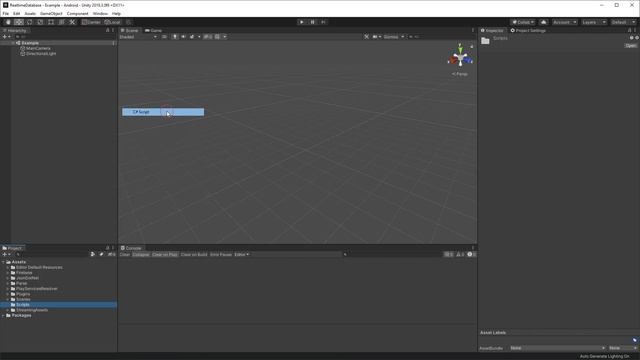The width and height of the screenshot is (640, 360).
Task: Toggle Local handle rotation
Action: point(112,22)
